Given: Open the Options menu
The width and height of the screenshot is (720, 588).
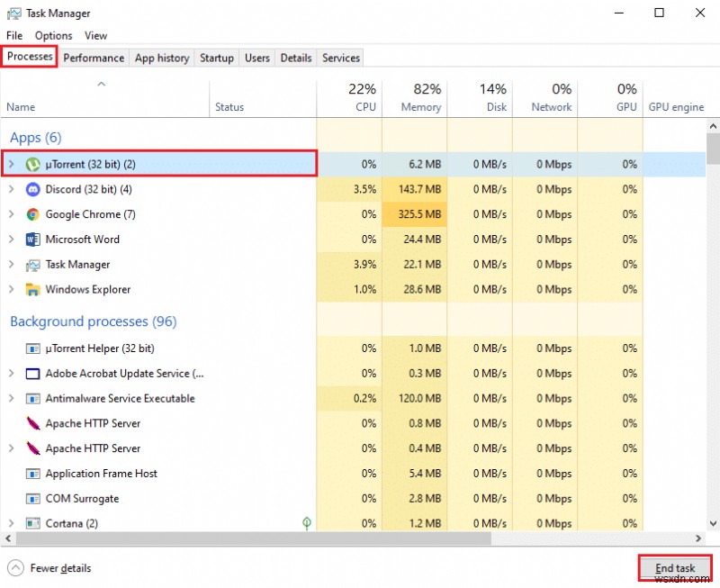Looking at the screenshot, I should point(54,35).
